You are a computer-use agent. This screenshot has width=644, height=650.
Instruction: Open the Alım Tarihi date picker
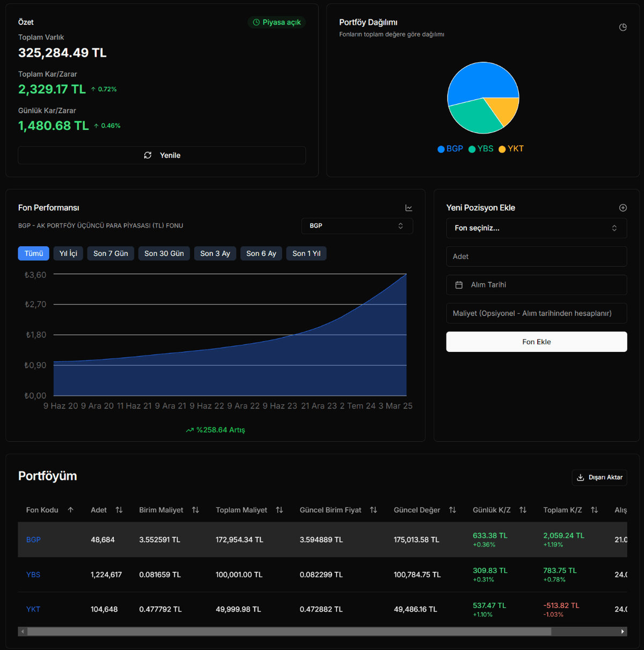point(536,285)
